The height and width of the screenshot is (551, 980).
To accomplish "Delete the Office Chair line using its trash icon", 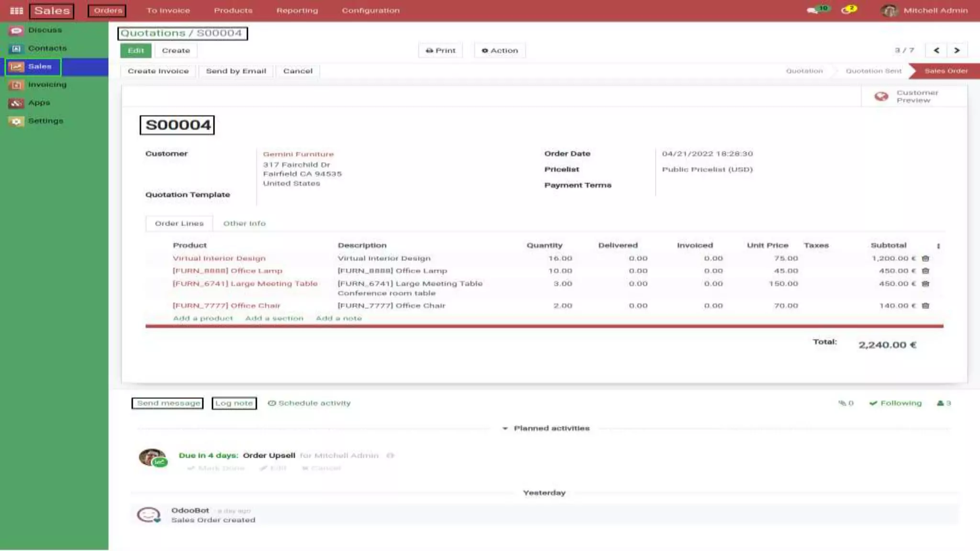I will (x=925, y=306).
